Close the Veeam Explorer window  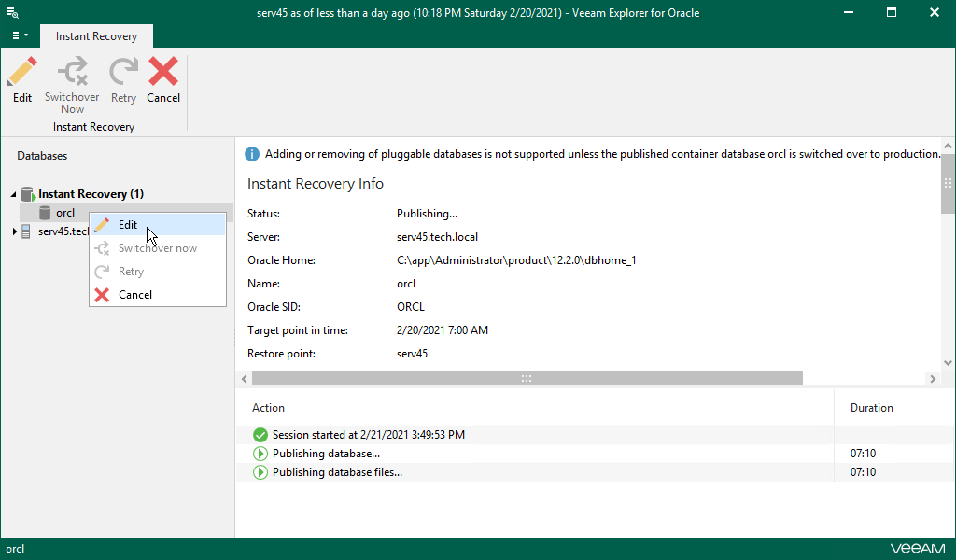point(934,12)
